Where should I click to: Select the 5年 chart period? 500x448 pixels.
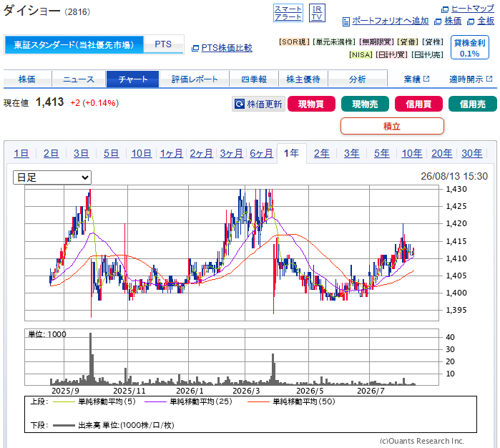point(382,153)
